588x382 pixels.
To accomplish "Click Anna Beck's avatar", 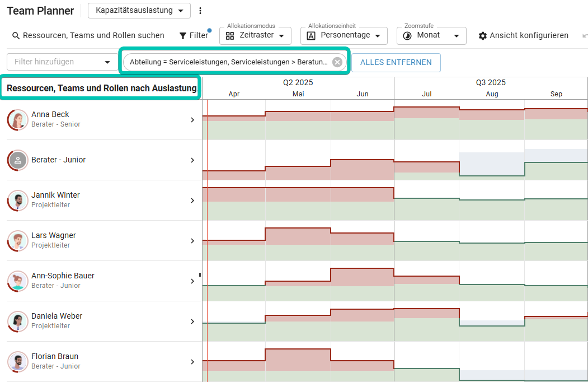I will pos(18,120).
